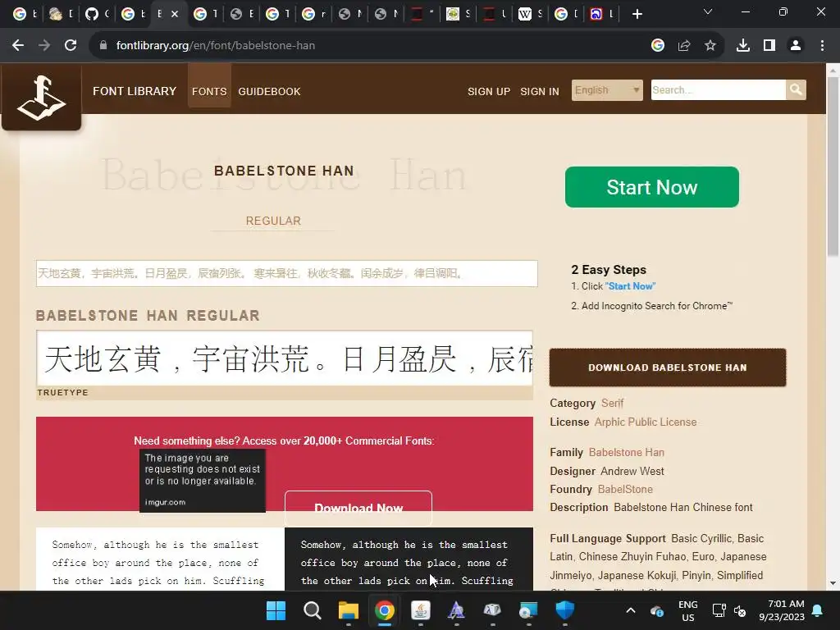Open the FONTS menu item
Image resolution: width=840 pixels, height=630 pixels.
tap(209, 92)
